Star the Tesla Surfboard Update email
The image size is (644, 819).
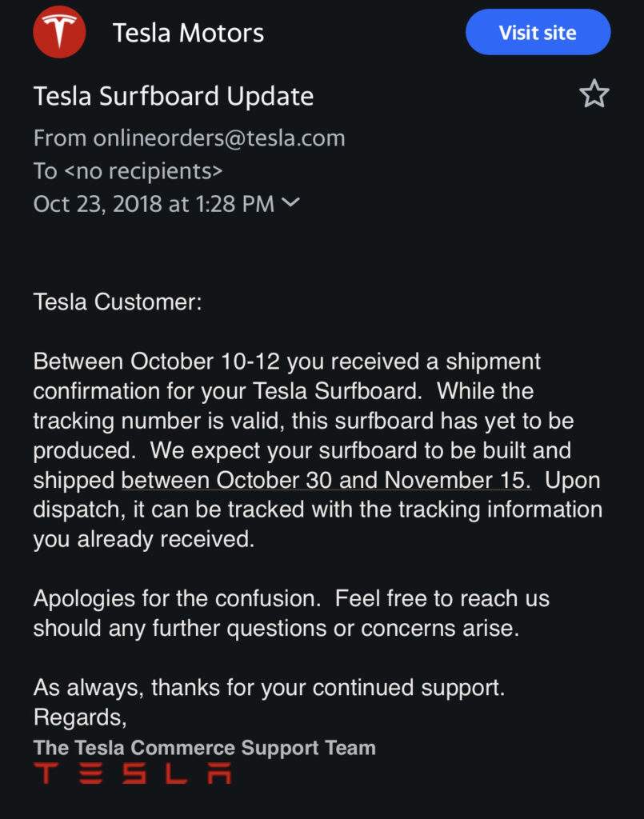(595, 94)
